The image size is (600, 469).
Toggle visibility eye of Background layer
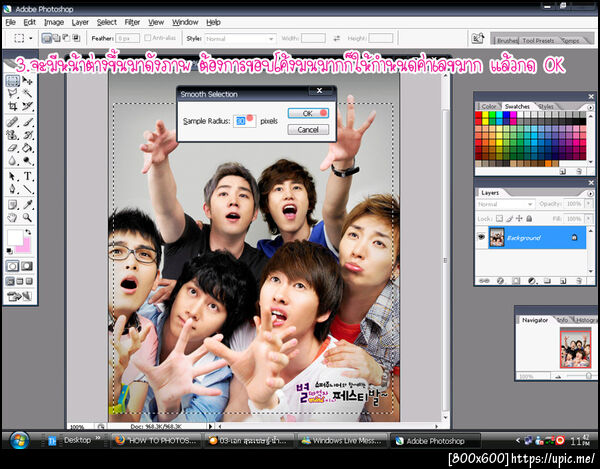click(x=481, y=237)
